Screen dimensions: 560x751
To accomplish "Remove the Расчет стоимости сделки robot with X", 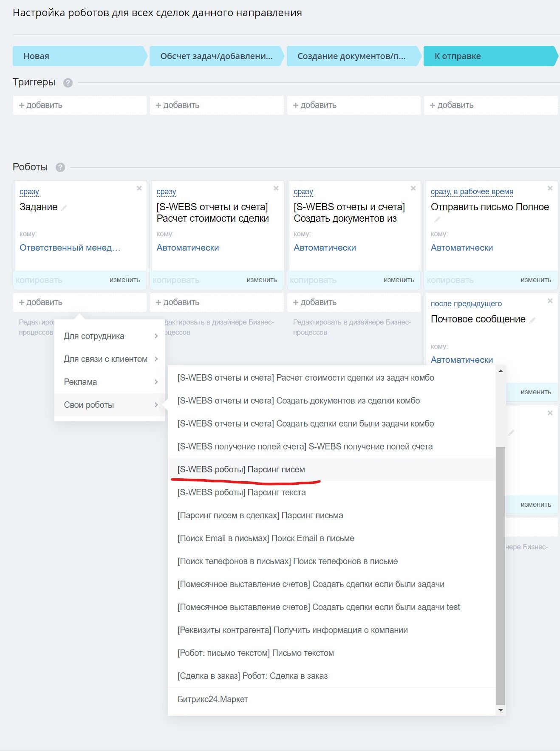I will [x=276, y=188].
